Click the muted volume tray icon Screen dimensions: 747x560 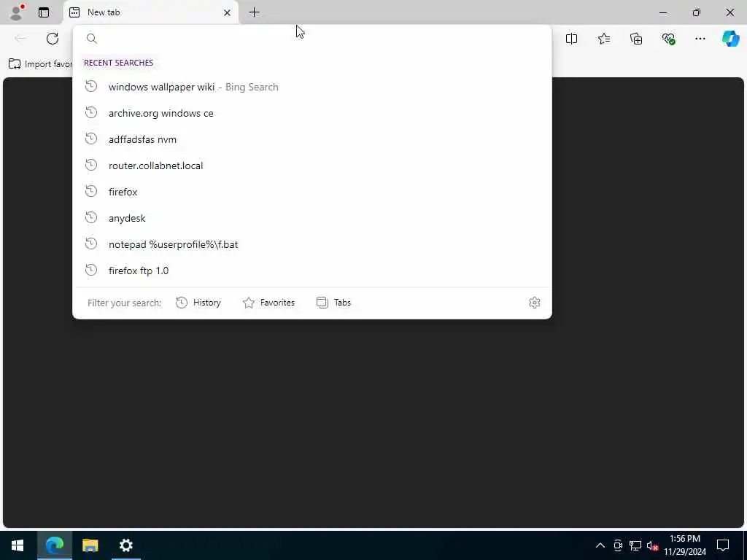coord(652,545)
